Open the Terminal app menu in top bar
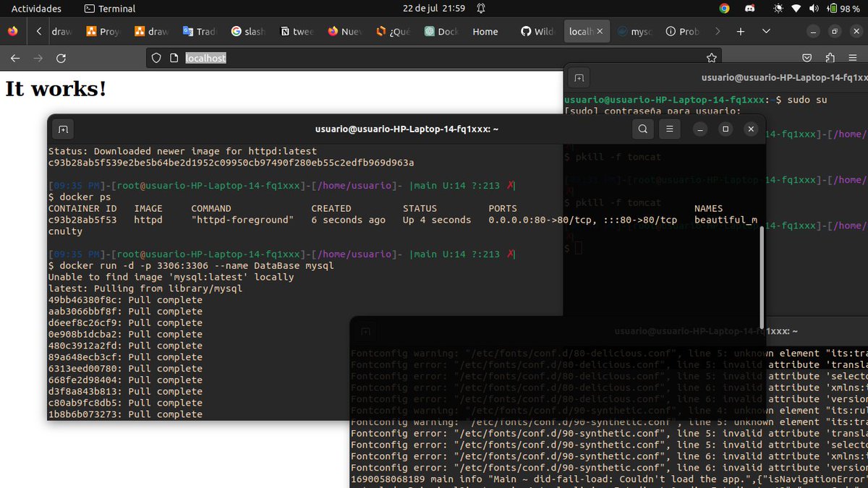 (x=110, y=9)
